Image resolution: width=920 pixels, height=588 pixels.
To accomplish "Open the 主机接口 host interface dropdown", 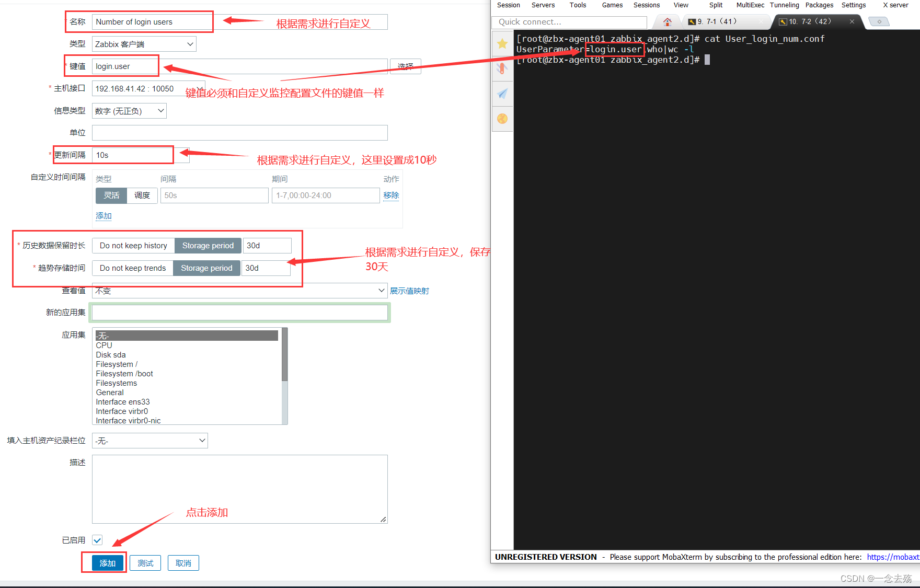I will pos(148,89).
